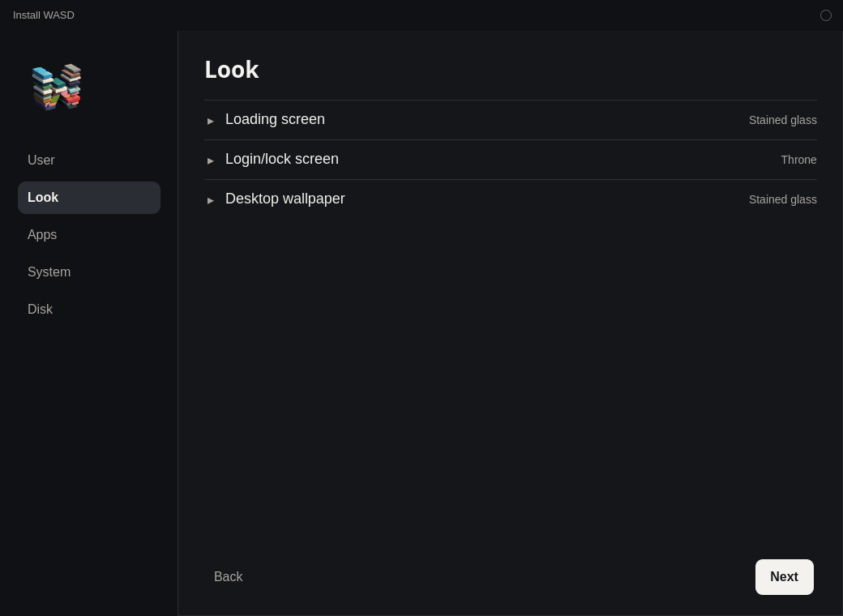Viewport: 843px width, 616px height.
Task: Click the Login/lock screen row label
Action: pos(282,159)
